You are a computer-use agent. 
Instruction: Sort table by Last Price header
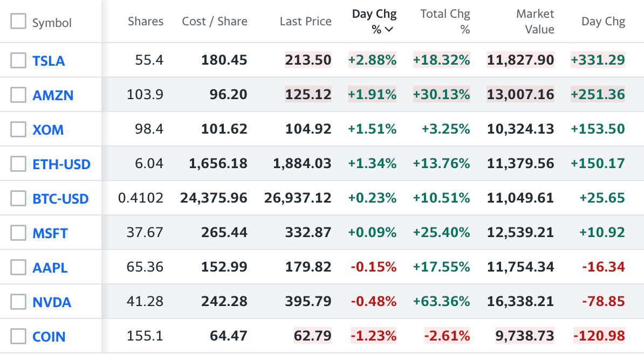(x=305, y=22)
